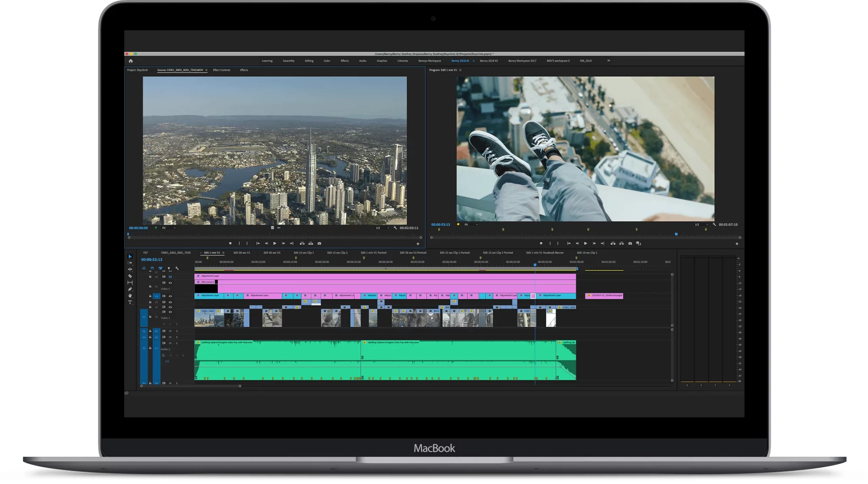The height and width of the screenshot is (484, 868).
Task: Select the Hand tool
Action: (130, 296)
